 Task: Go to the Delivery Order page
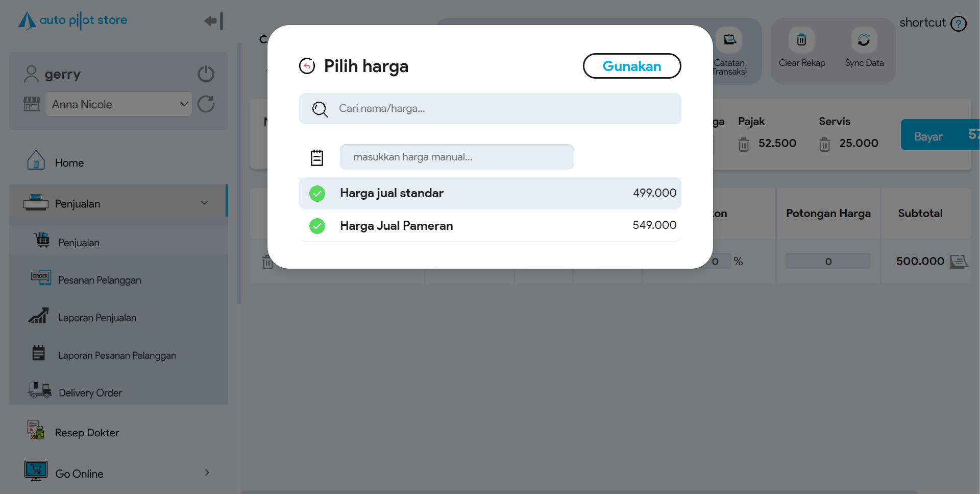point(90,393)
